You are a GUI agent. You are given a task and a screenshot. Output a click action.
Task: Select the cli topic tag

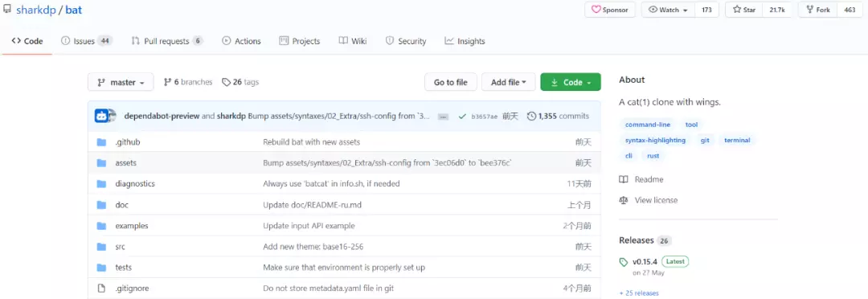[628, 156]
